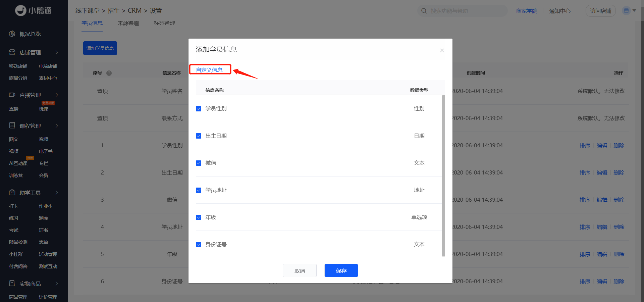Click 排序 for 身份证号 row
Screen dimensions: 644x302
(585, 281)
